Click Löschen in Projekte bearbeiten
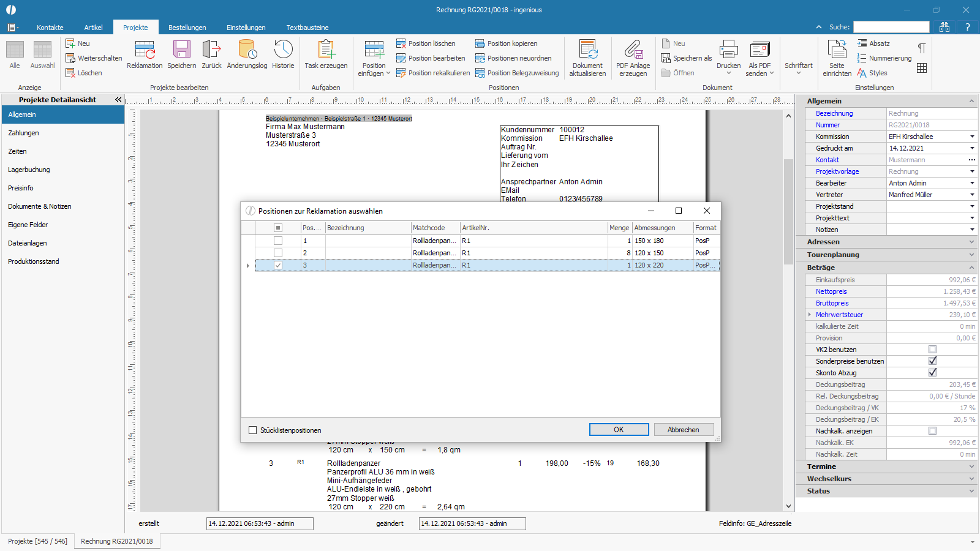The height and width of the screenshot is (551, 980). click(84, 73)
